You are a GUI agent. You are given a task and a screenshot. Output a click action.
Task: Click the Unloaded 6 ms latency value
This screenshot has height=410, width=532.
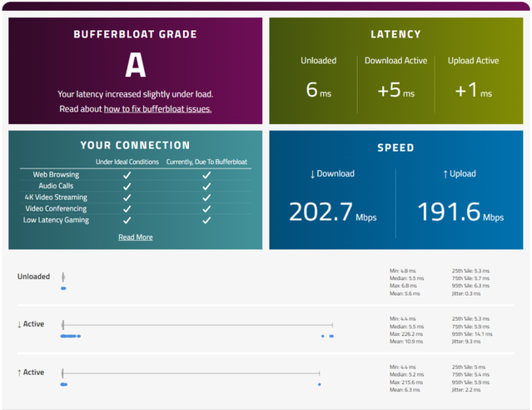coord(312,90)
